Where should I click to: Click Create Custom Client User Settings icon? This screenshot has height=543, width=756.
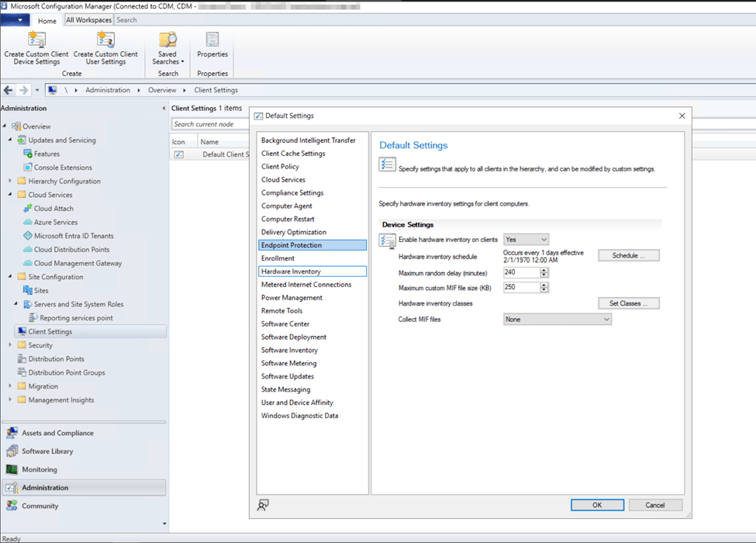click(x=105, y=40)
